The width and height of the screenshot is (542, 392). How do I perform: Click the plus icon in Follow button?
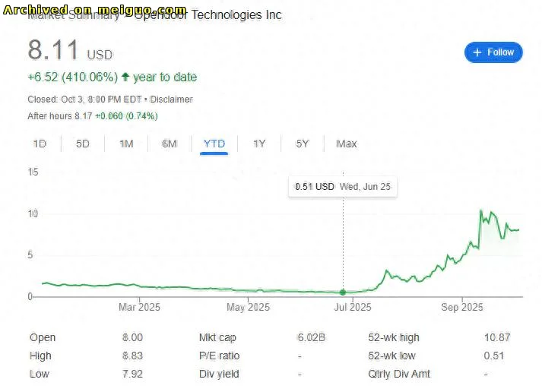pyautogui.click(x=477, y=52)
